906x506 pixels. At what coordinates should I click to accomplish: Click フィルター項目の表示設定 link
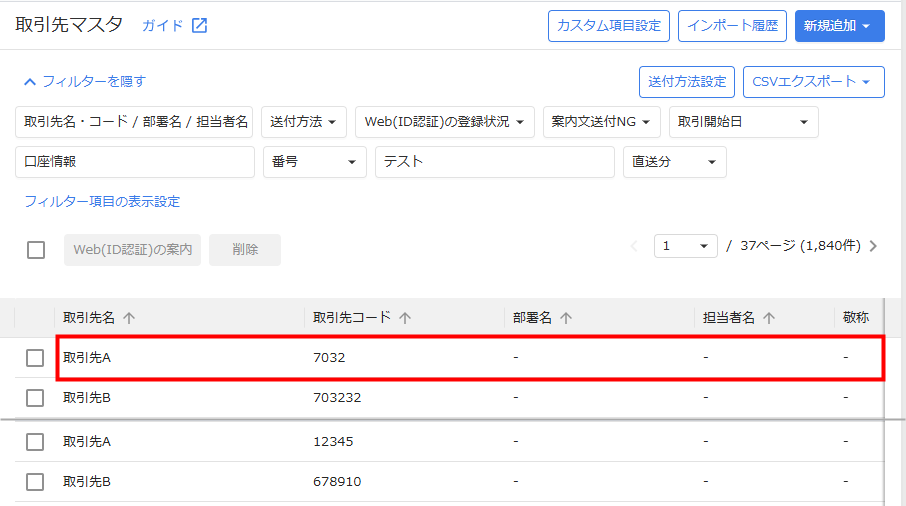102,202
